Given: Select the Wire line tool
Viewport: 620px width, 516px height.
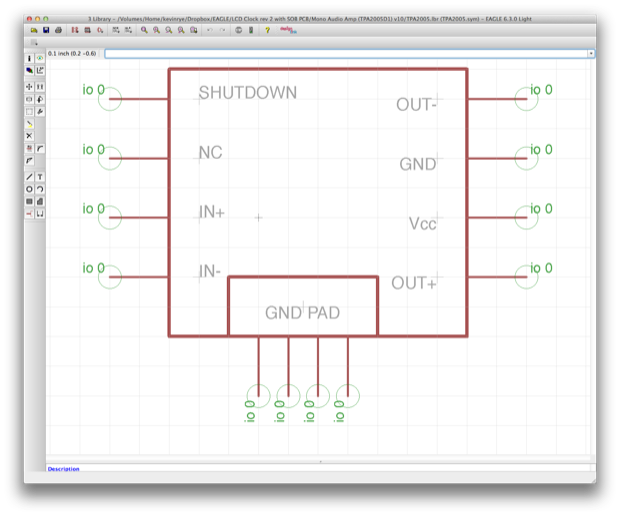Looking at the screenshot, I should (x=29, y=177).
